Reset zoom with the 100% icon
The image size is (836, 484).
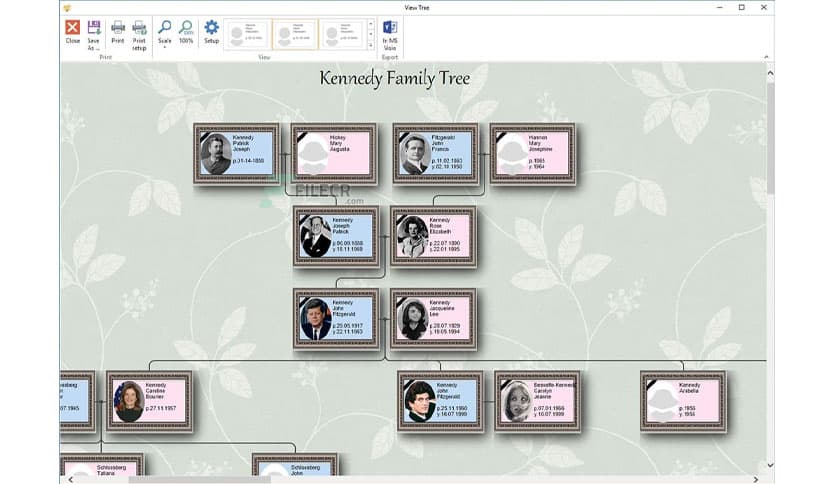coord(186,28)
